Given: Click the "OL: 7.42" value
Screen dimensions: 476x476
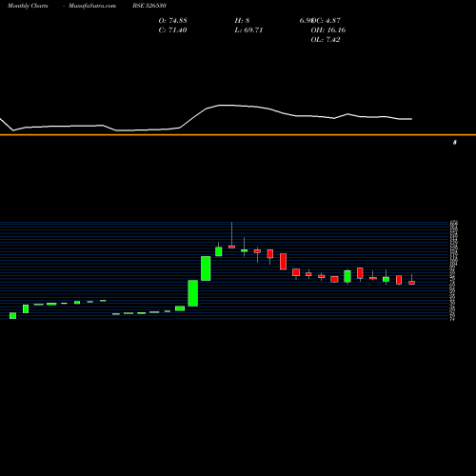Looking at the screenshot, I should (x=326, y=40).
